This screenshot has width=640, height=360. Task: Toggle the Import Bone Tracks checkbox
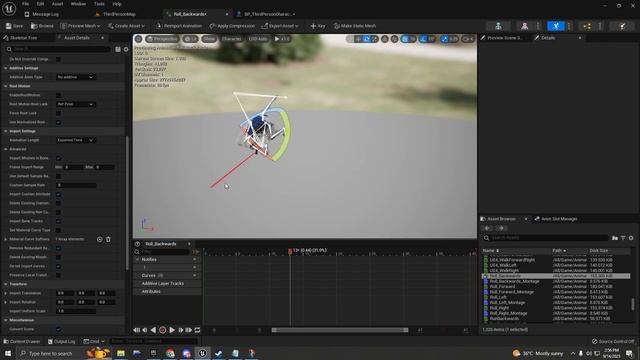(58, 221)
